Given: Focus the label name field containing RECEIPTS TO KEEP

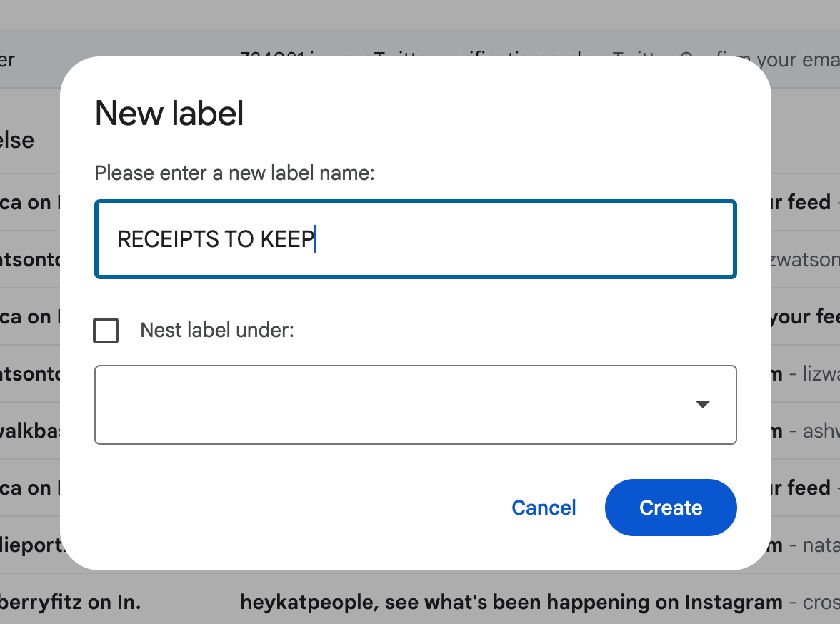Looking at the screenshot, I should click(x=416, y=239).
